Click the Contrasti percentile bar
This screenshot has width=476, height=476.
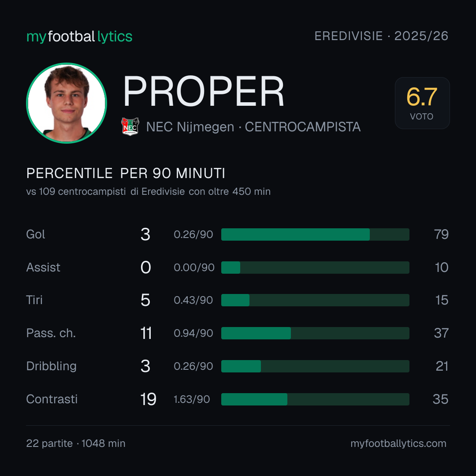[315, 399]
